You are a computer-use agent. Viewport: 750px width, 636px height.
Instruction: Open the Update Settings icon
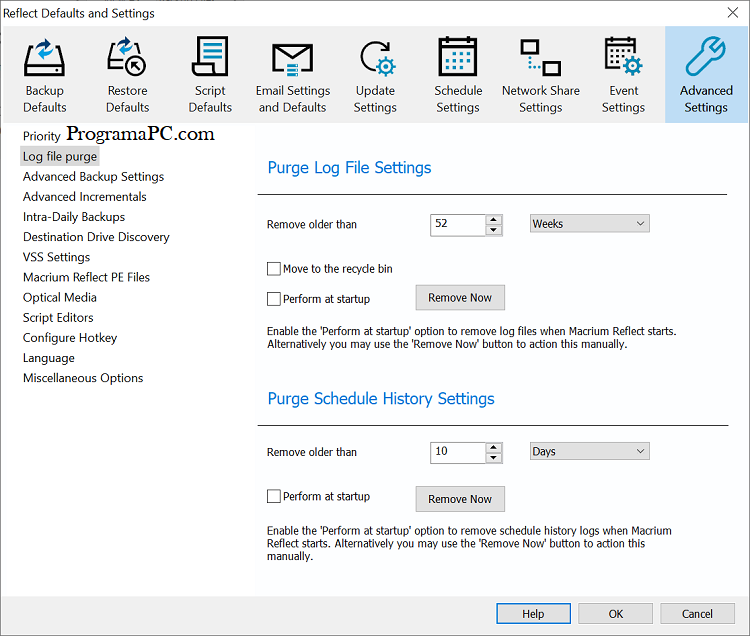[377, 58]
